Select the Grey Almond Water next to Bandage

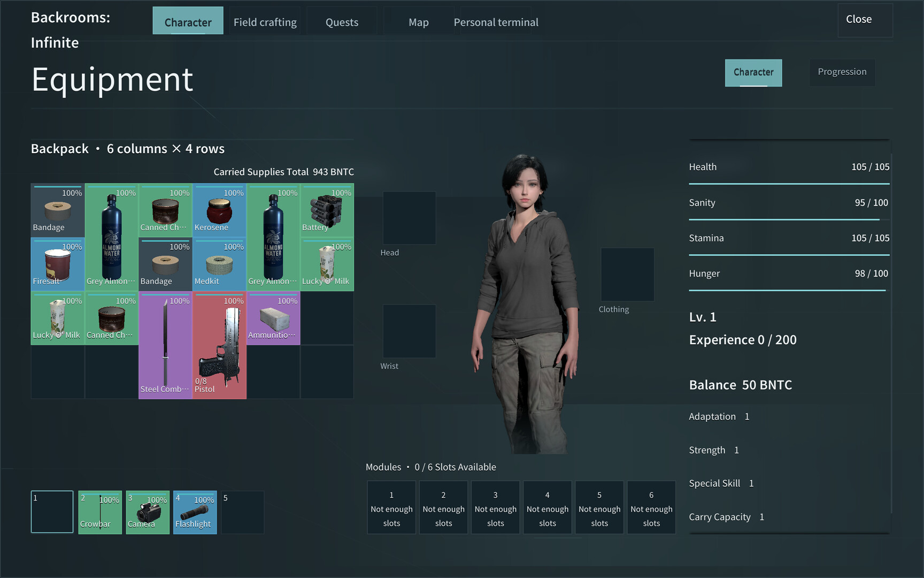112,237
